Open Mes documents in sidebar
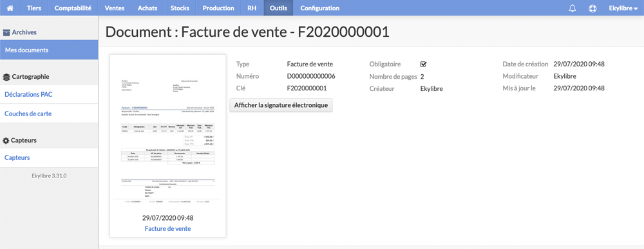Viewport: 644px width, 249px height. (x=49, y=50)
